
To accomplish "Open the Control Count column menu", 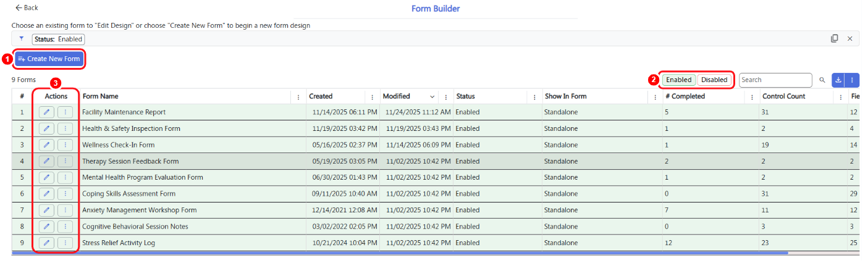I will [x=841, y=97].
